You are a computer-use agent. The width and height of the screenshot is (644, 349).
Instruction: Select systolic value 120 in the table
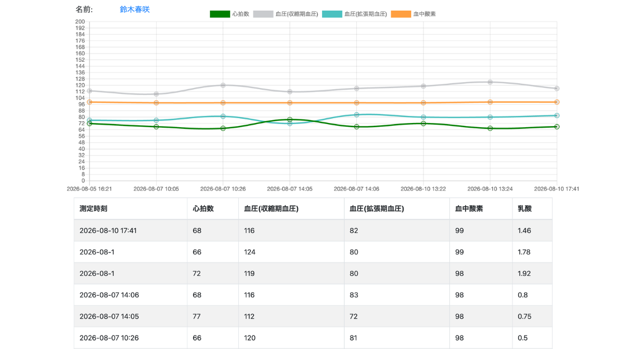291,338
